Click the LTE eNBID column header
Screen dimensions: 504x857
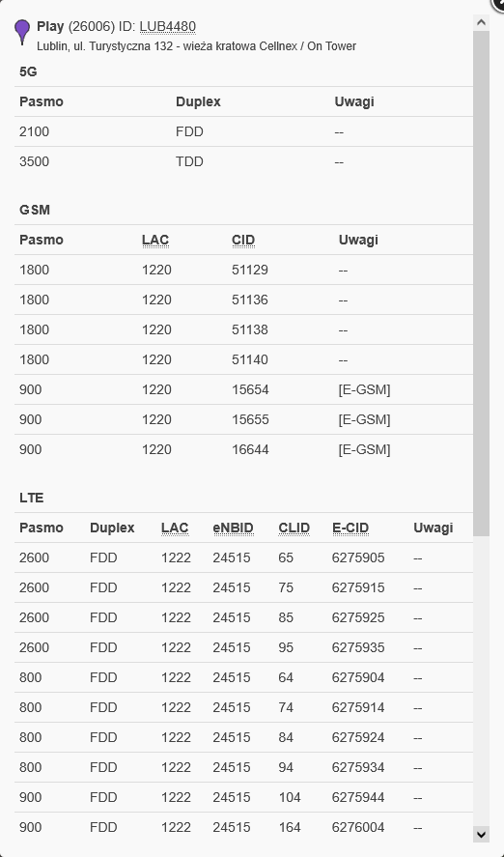tap(233, 528)
